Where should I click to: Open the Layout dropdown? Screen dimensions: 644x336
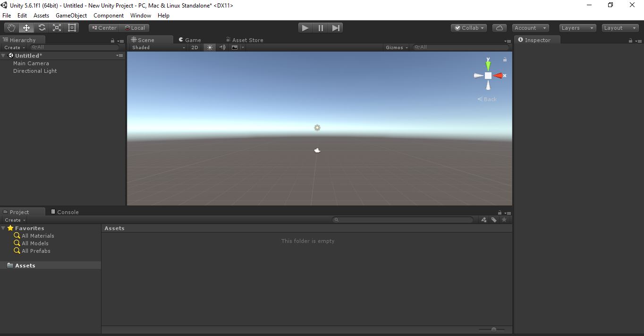click(x=619, y=27)
